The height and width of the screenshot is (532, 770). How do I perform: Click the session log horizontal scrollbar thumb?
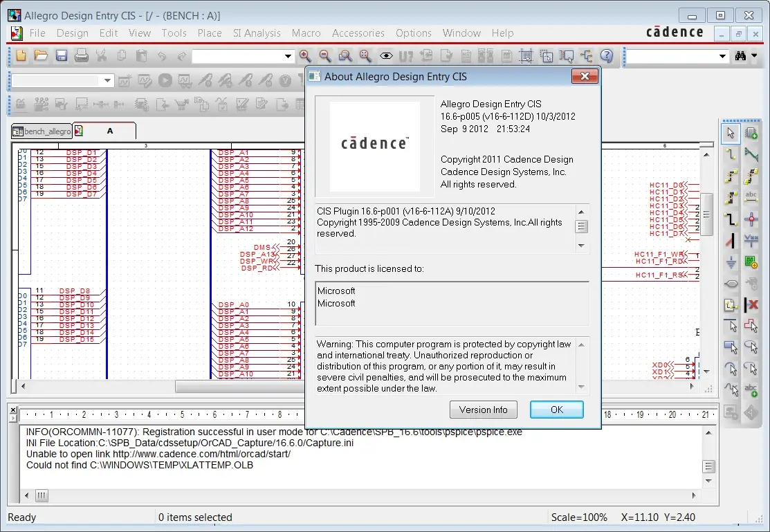[42, 495]
